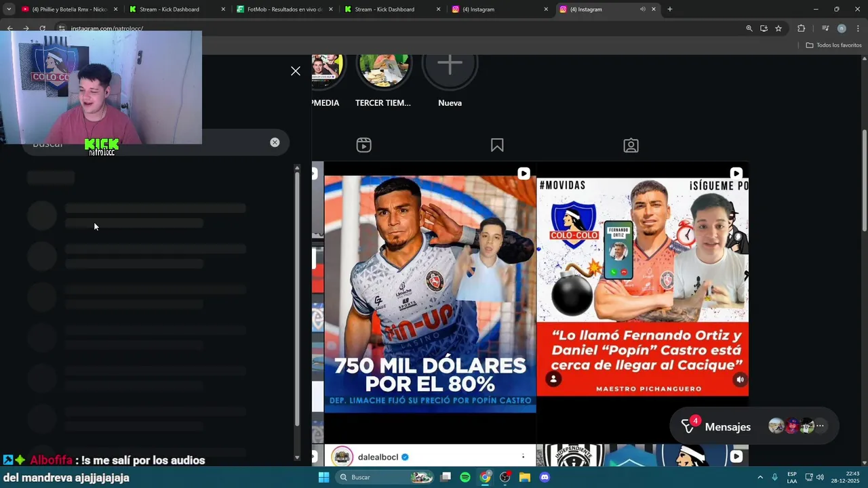Open OBS Studio from the taskbar
868x488 pixels.
pyautogui.click(x=505, y=477)
